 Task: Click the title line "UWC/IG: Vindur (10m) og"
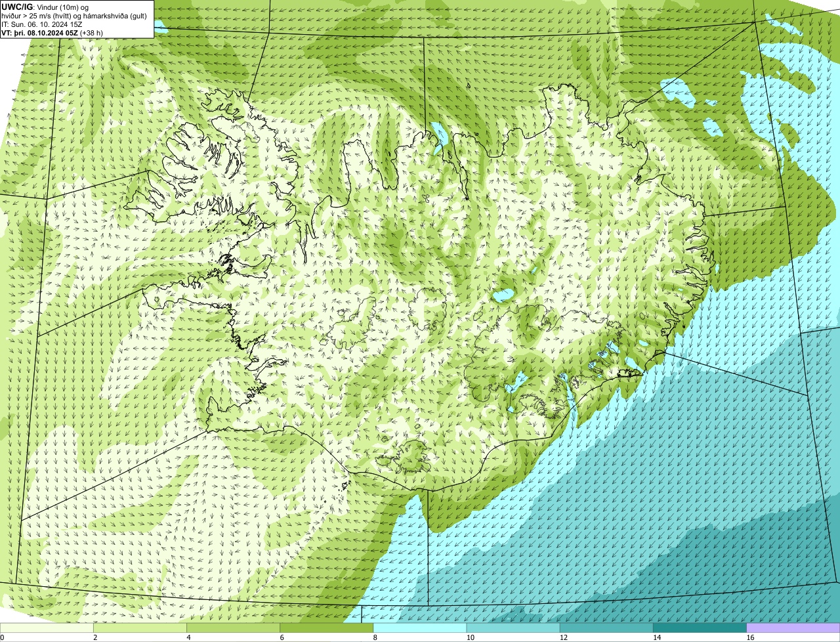(x=45, y=7)
